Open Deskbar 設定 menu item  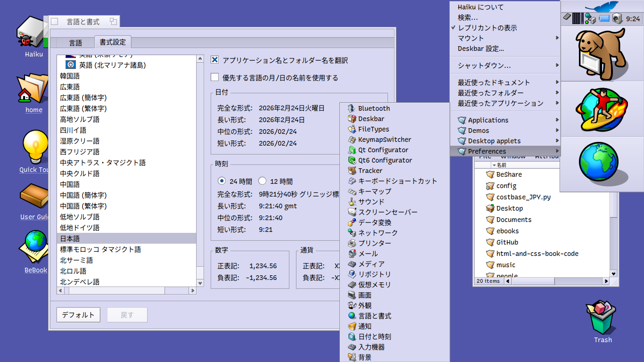coord(480,49)
